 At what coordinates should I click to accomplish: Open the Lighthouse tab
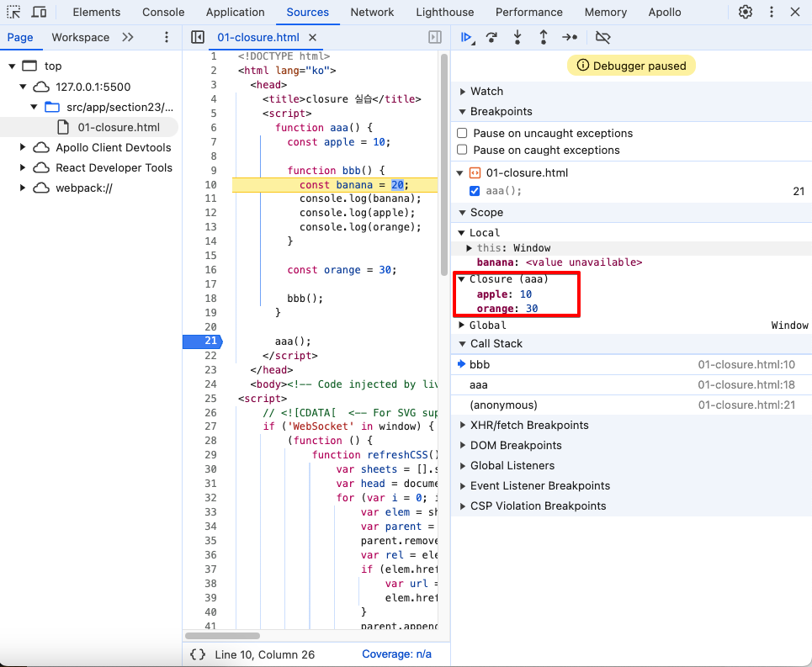pos(445,12)
